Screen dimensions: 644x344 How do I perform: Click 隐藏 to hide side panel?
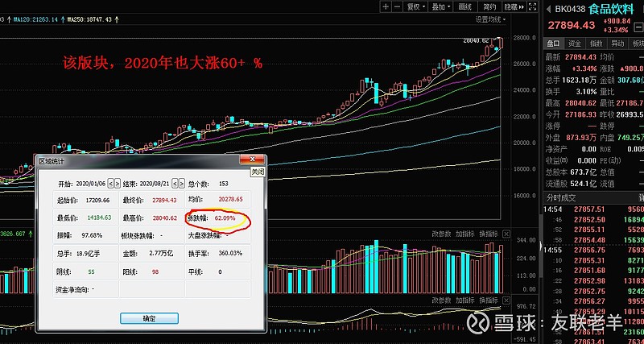tap(514, 7)
